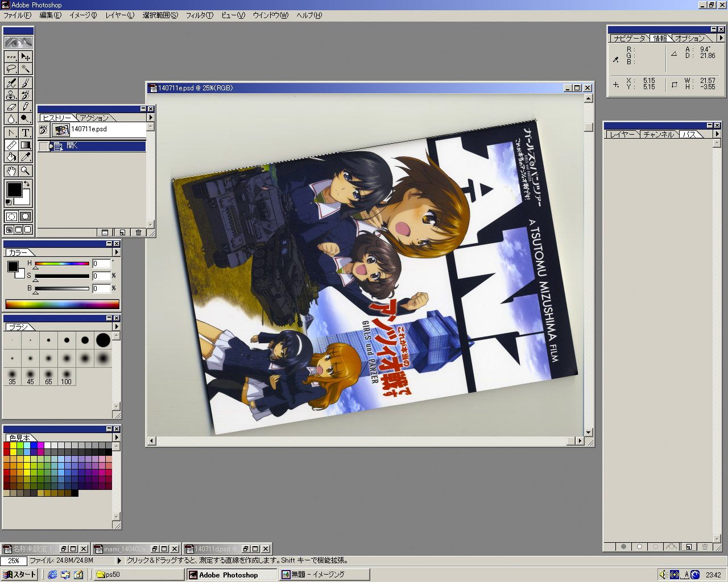Open the Layers/Paths panel flyout menu
The image size is (728, 582).
(x=717, y=134)
